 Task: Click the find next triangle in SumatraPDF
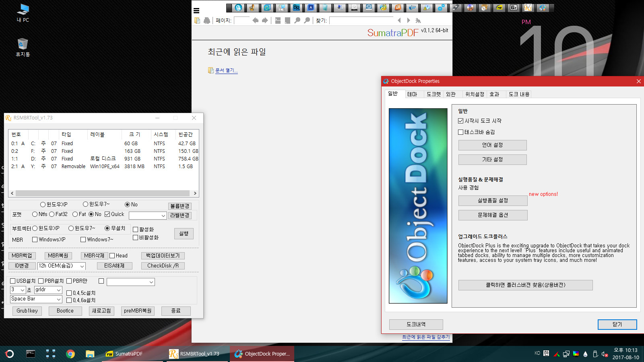pyautogui.click(x=409, y=21)
